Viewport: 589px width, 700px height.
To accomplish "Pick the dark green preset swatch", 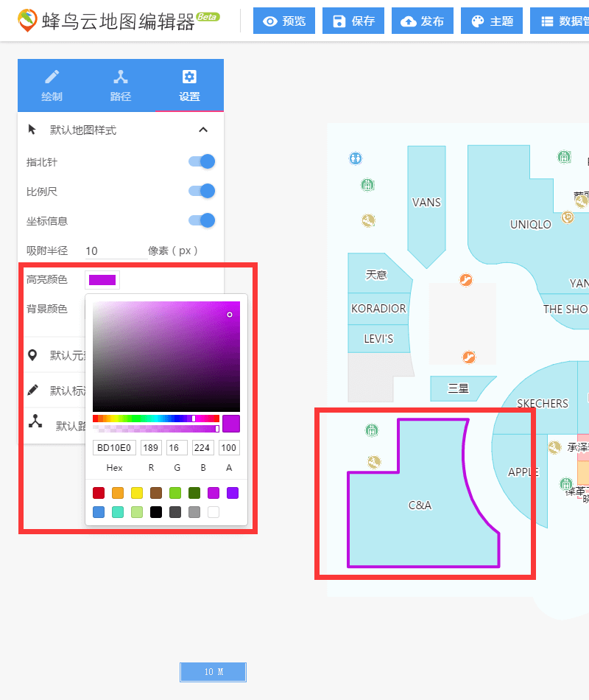I will pos(194,493).
